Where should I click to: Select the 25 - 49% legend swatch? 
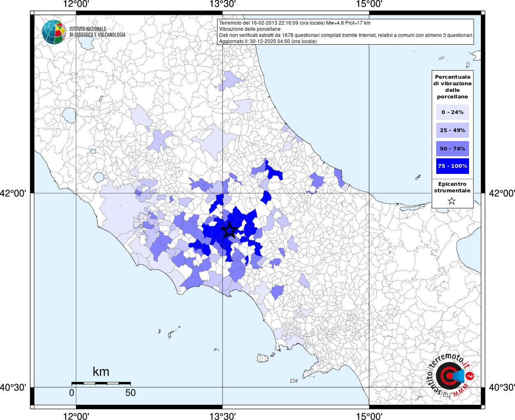pyautogui.click(x=452, y=130)
